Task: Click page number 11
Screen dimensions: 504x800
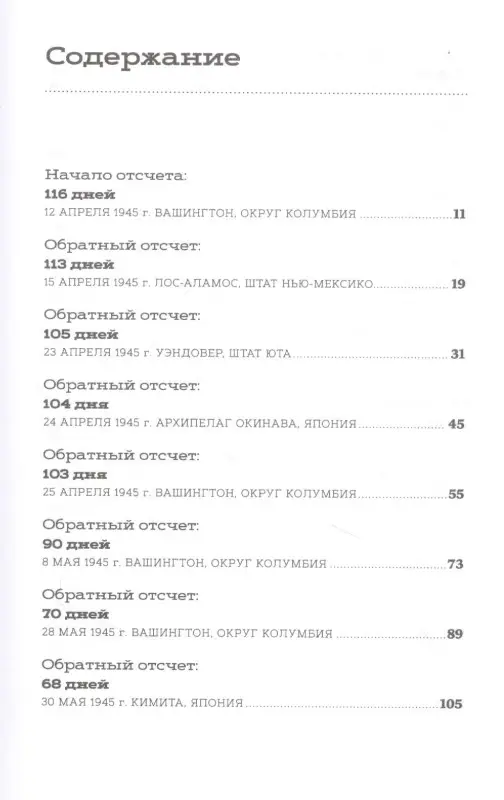Action: click(x=460, y=214)
